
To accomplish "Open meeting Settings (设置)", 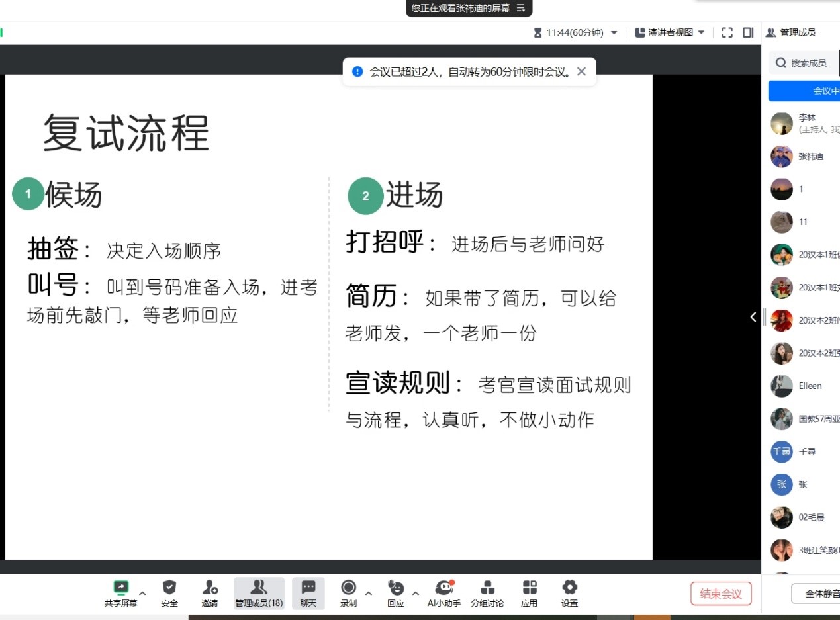I will [x=569, y=588].
